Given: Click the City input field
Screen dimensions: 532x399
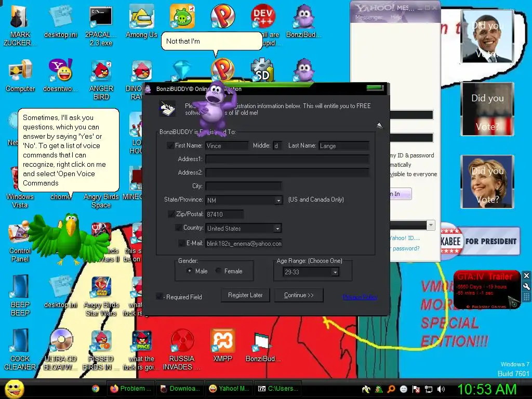Looking at the screenshot, I should tap(243, 186).
